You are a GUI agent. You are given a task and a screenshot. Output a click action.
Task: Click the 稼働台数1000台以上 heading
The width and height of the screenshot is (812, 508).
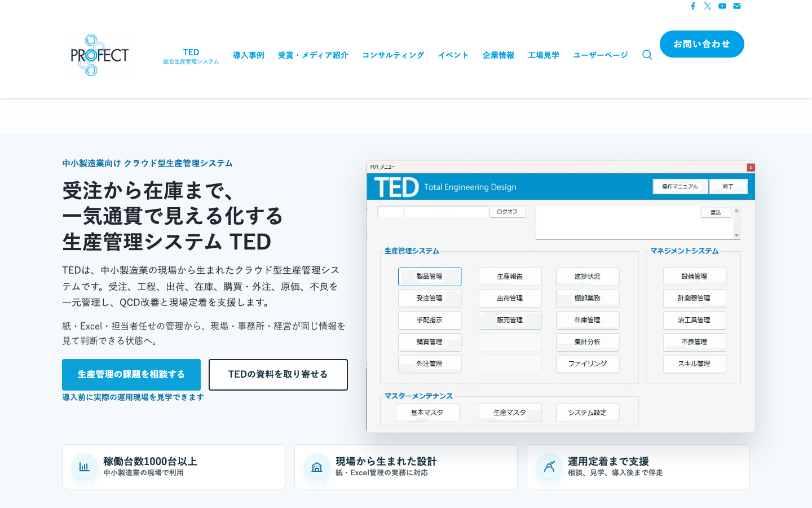click(x=151, y=462)
